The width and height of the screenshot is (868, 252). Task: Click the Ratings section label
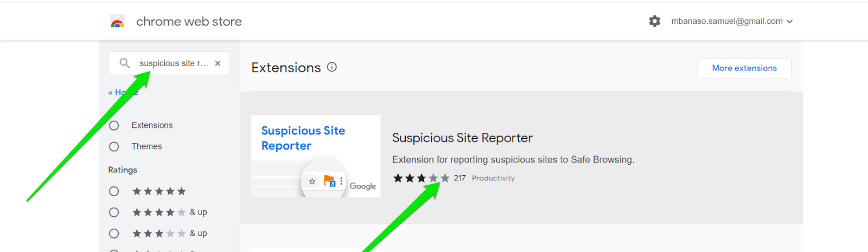click(123, 170)
